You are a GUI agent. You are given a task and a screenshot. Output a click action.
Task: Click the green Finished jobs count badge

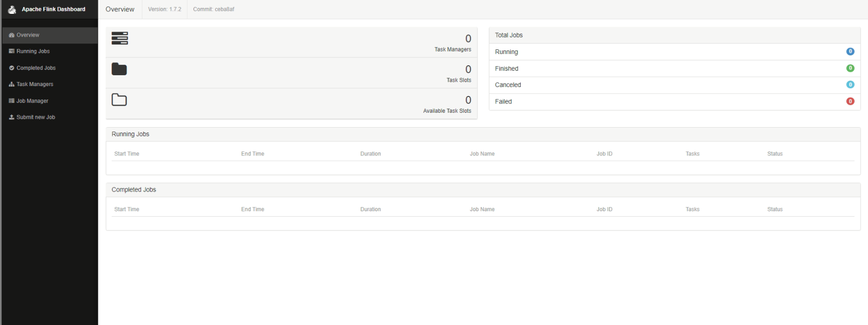[850, 68]
